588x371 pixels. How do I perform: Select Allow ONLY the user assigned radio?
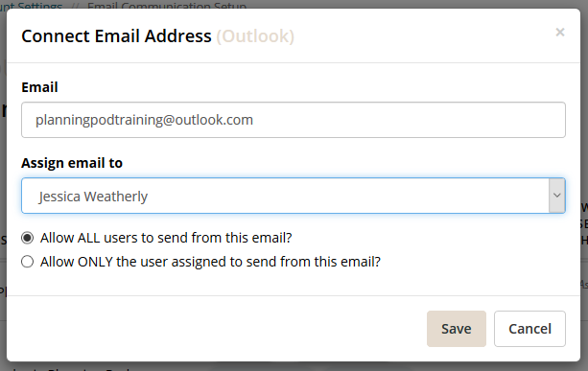point(28,262)
